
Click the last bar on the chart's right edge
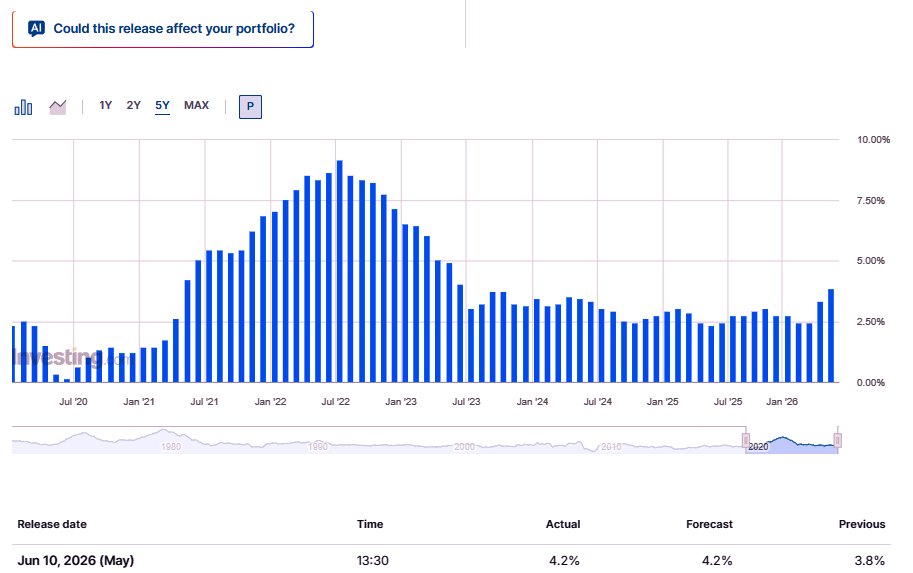tap(831, 336)
